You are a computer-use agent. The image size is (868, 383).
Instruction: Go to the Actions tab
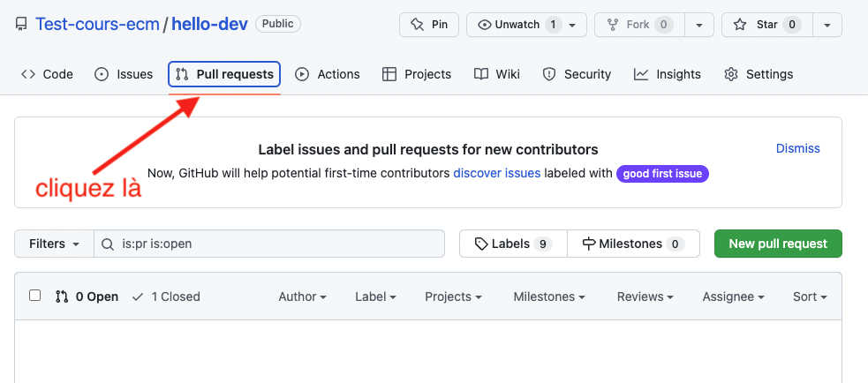coord(328,74)
